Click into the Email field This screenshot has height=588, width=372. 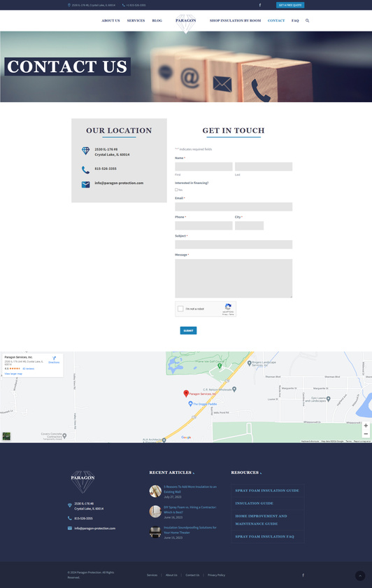coord(234,206)
